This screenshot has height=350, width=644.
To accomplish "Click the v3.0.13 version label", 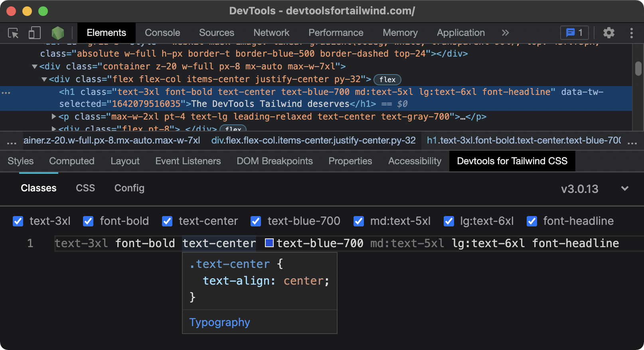I will 580,189.
